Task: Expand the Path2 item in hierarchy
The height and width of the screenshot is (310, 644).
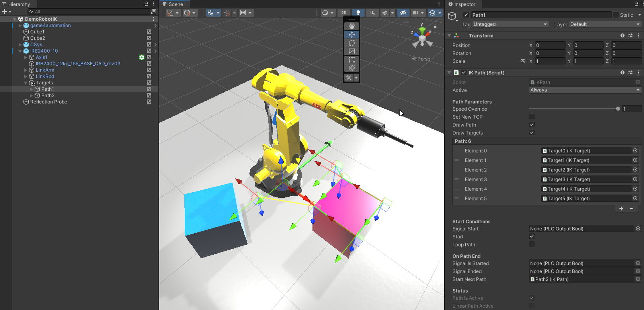Action: tap(31, 96)
